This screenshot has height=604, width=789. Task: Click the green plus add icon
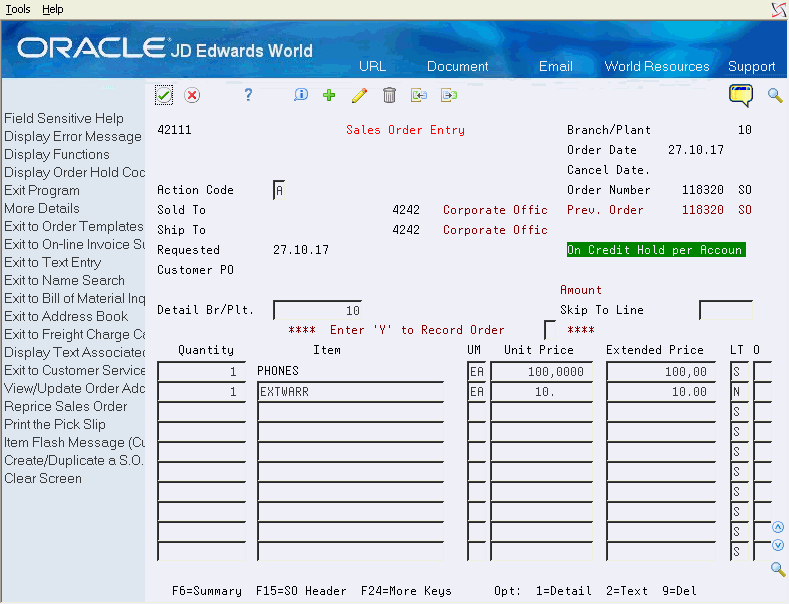coord(329,95)
